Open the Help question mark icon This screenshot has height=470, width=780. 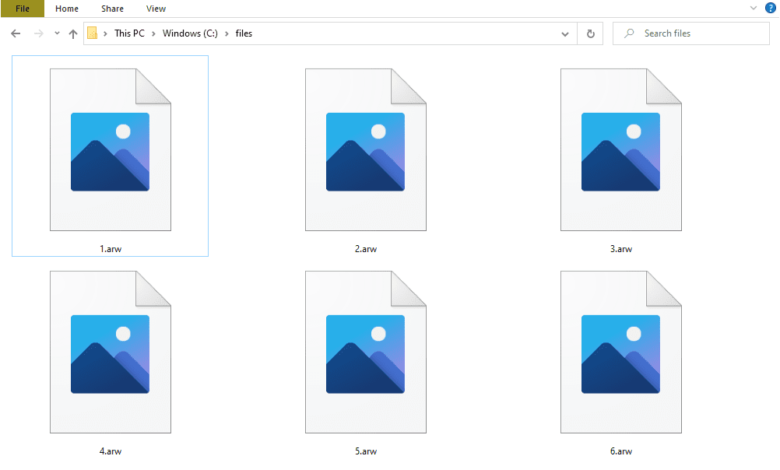pyautogui.click(x=770, y=8)
